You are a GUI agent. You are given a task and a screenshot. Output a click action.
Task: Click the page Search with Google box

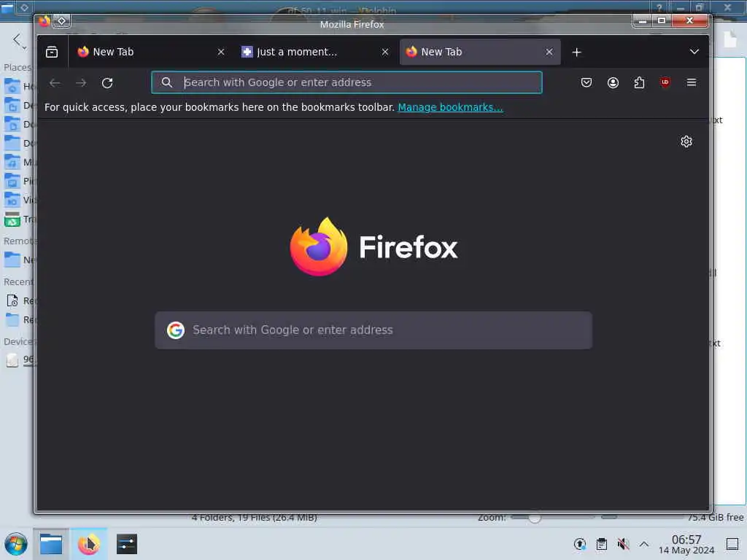point(373,330)
